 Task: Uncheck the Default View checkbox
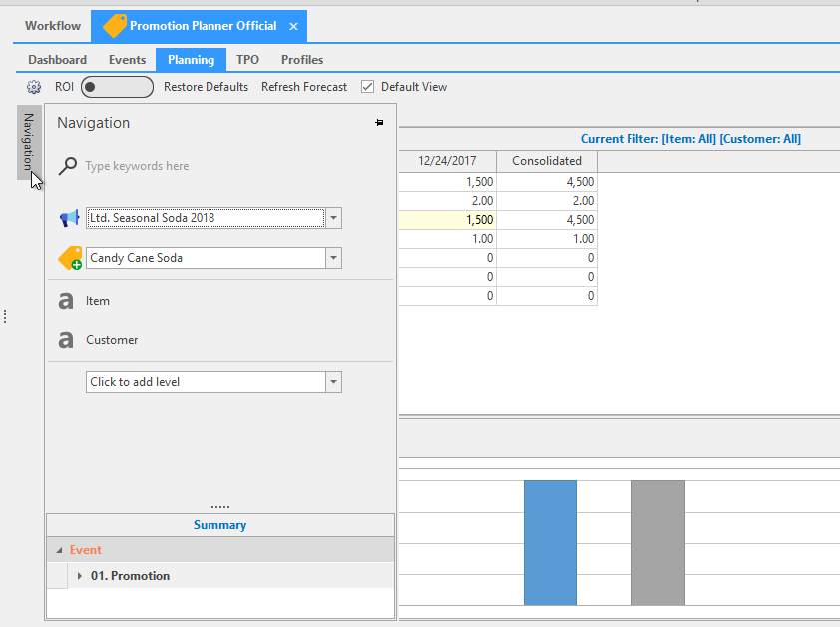(367, 87)
